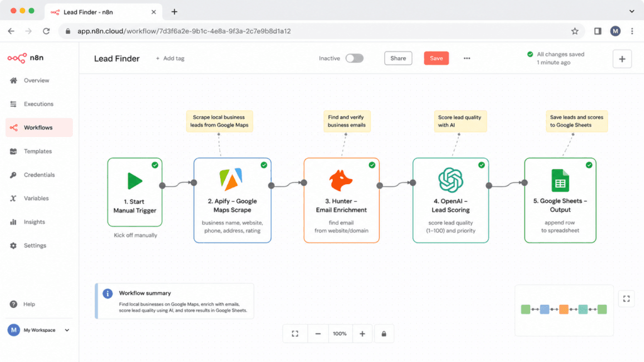Open the Chrome profile M avatar
This screenshot has height=362, width=644.
(x=615, y=31)
